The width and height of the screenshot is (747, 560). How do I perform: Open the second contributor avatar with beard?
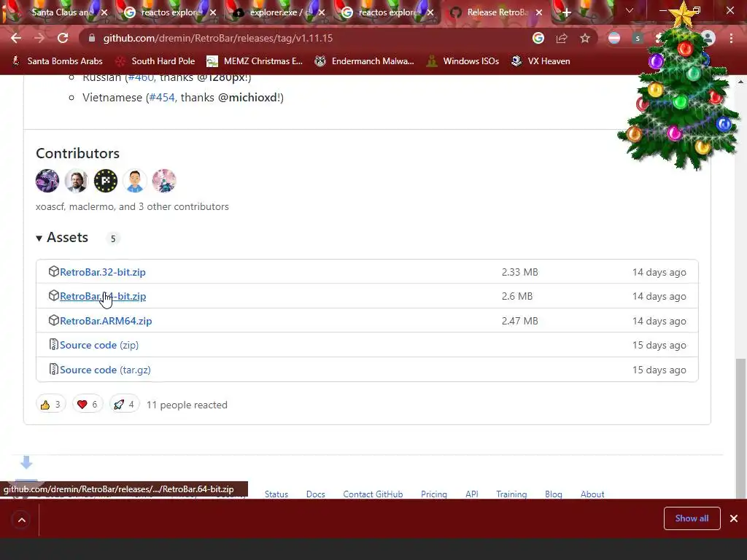pyautogui.click(x=76, y=181)
